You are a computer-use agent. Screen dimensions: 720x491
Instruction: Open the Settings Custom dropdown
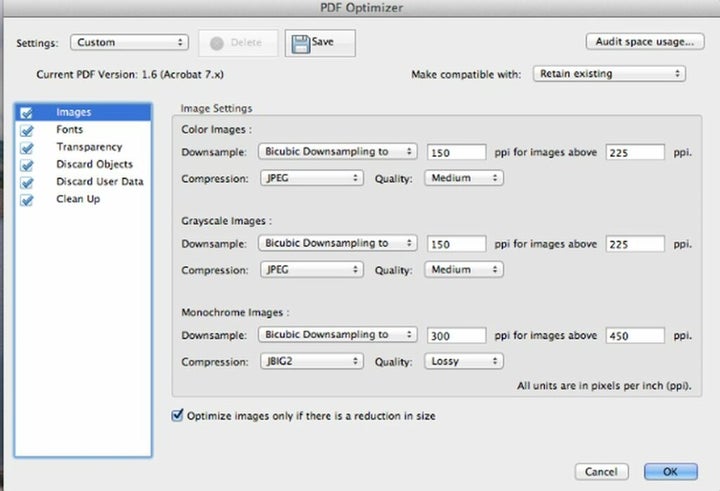pyautogui.click(x=129, y=42)
